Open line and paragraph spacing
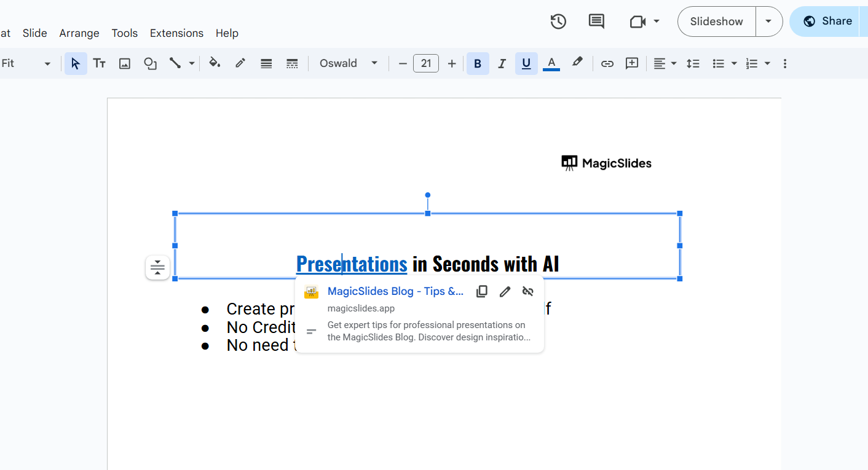 (693, 63)
